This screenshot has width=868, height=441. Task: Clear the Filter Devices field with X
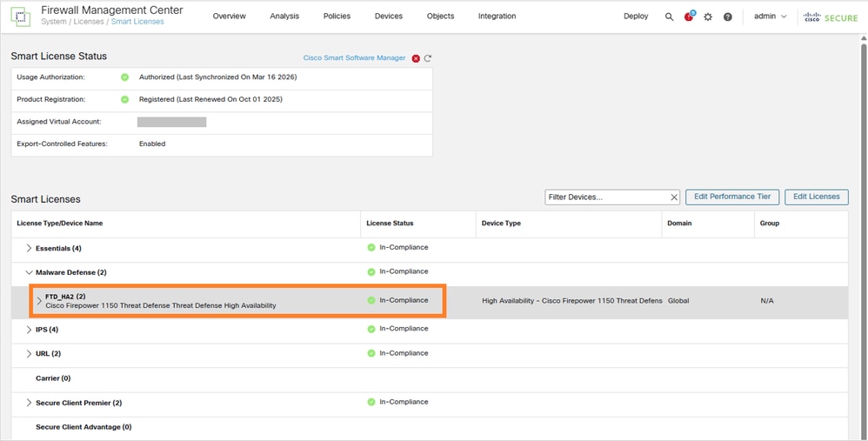coord(674,197)
